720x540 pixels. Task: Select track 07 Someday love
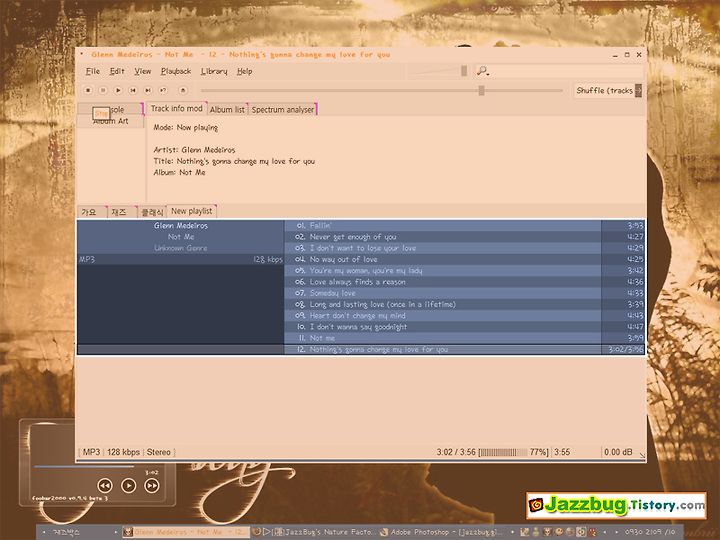464,293
